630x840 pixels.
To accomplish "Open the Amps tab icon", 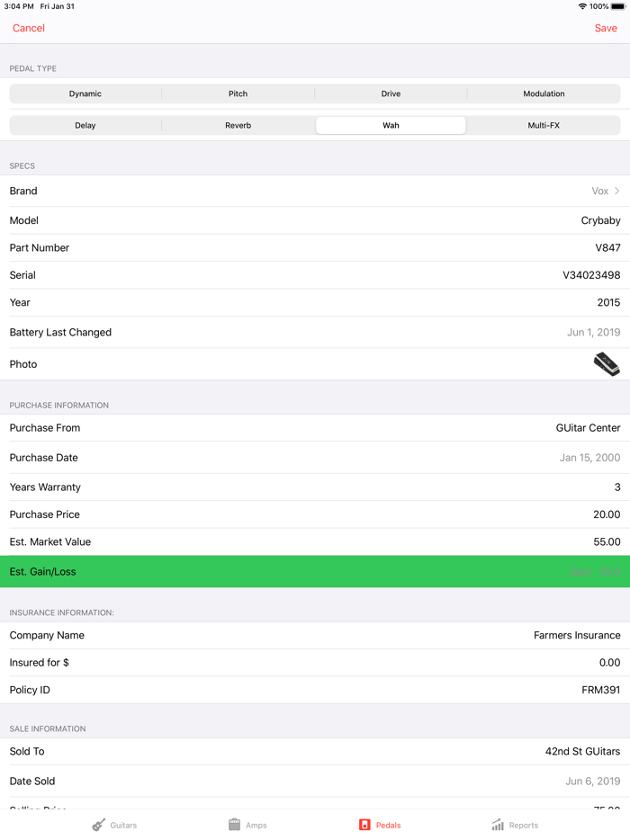I will tap(234, 825).
